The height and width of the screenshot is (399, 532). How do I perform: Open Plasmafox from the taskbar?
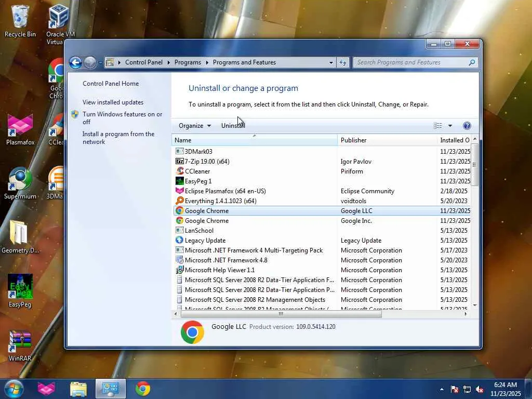pos(46,389)
